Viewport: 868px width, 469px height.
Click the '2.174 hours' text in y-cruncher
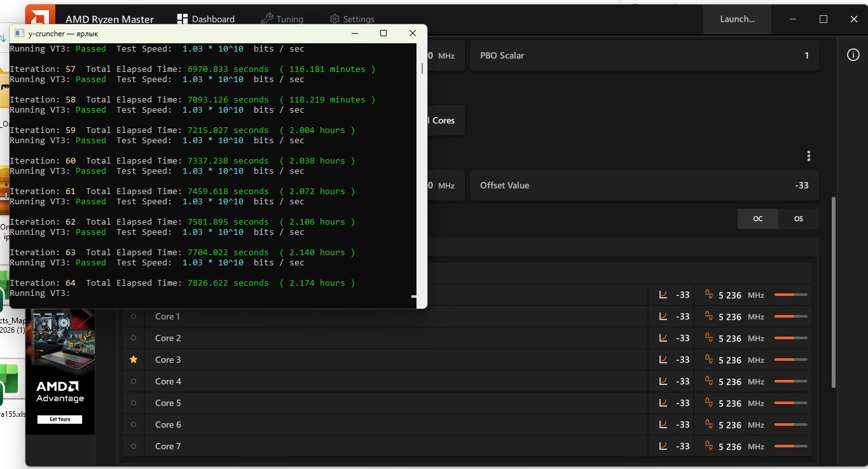coord(317,283)
